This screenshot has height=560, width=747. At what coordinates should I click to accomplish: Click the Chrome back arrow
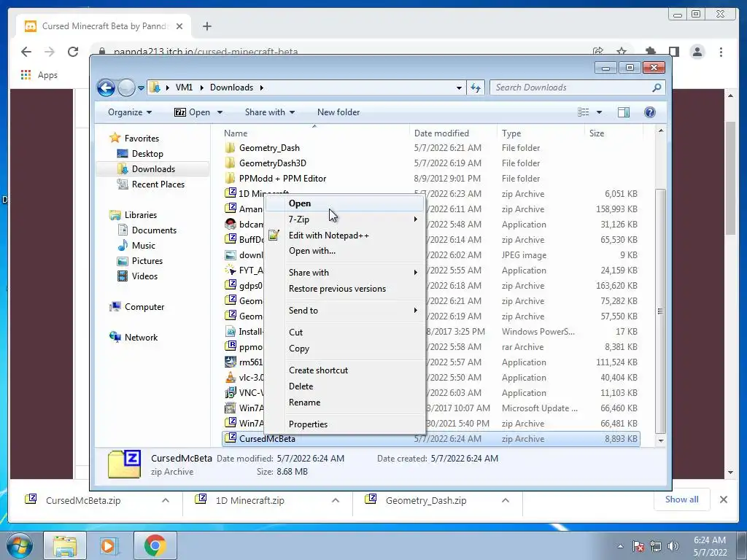coord(26,52)
